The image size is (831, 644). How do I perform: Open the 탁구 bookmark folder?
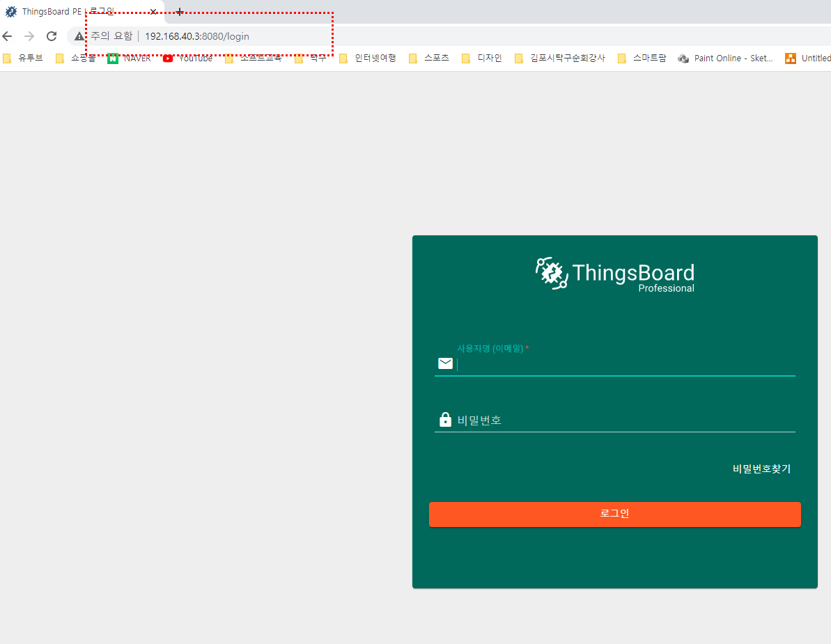311,58
